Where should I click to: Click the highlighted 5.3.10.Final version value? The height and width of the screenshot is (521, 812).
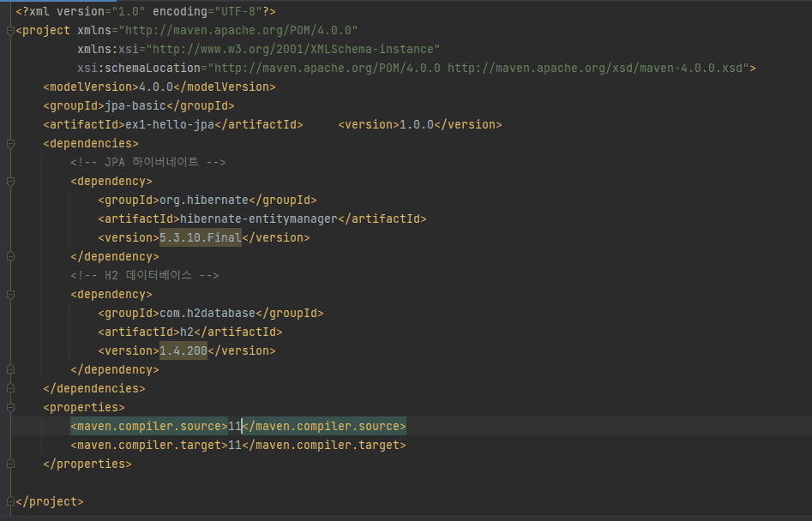click(x=200, y=238)
